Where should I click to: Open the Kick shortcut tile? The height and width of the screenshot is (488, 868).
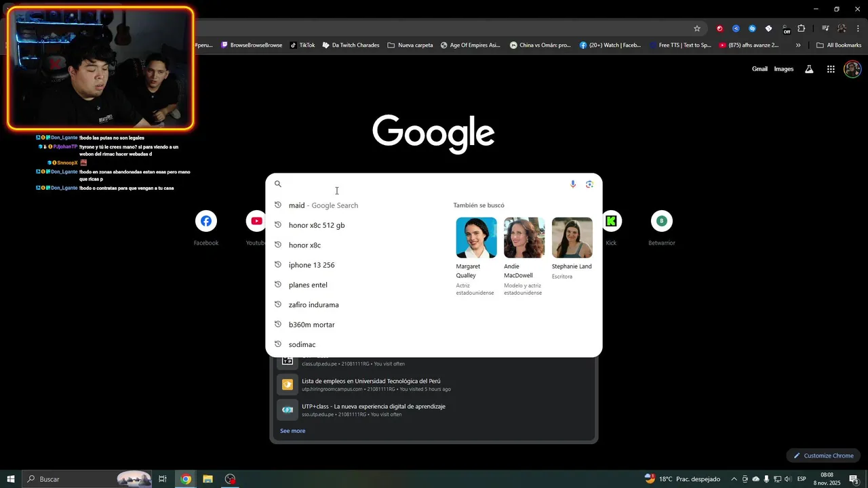611,228
